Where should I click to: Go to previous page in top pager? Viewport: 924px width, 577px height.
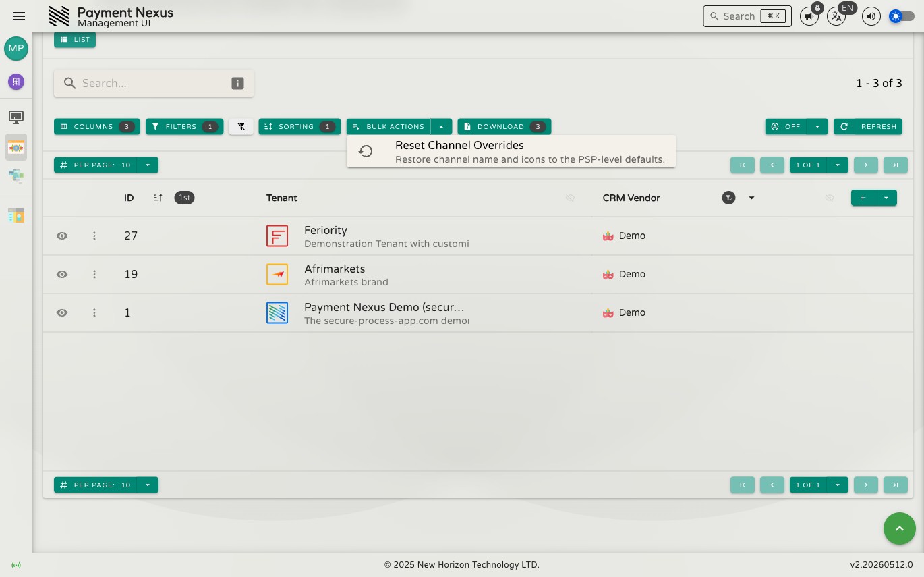point(772,165)
